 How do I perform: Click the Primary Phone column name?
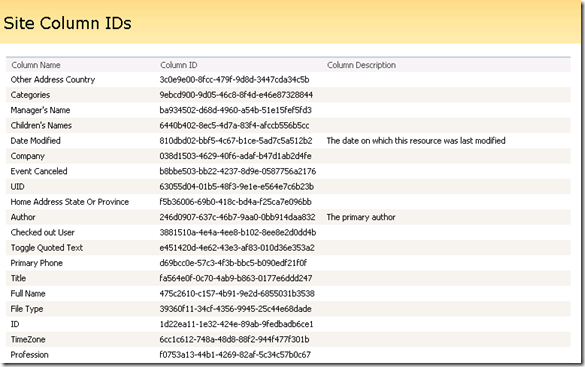[37, 263]
